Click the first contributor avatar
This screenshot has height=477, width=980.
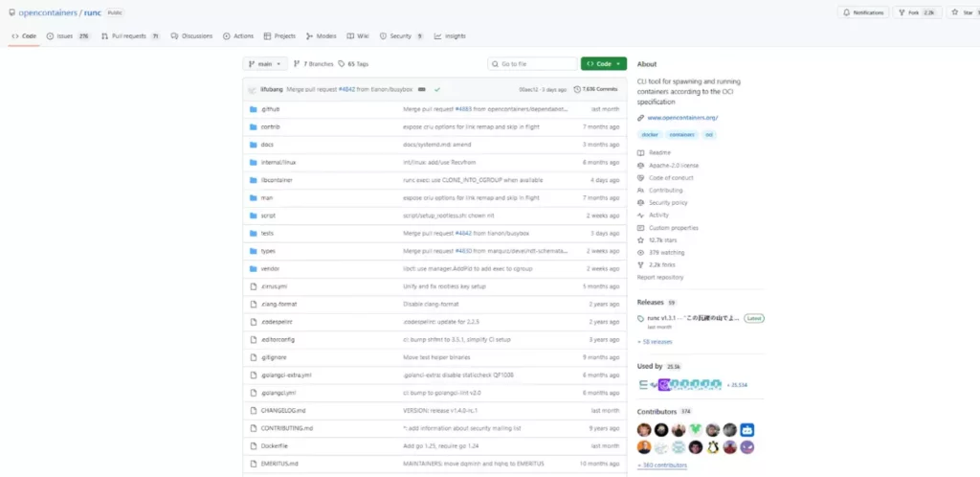pyautogui.click(x=644, y=430)
